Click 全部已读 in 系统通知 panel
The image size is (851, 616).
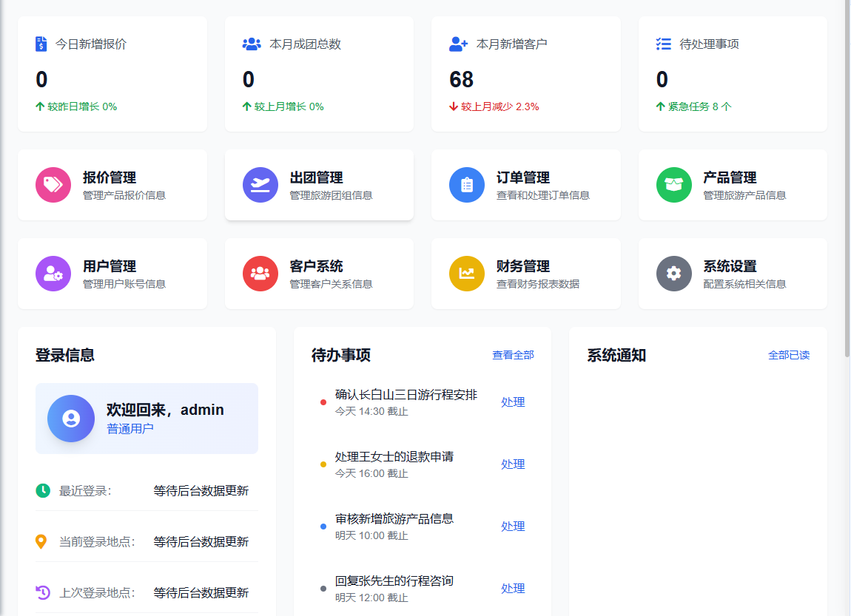pyautogui.click(x=790, y=355)
